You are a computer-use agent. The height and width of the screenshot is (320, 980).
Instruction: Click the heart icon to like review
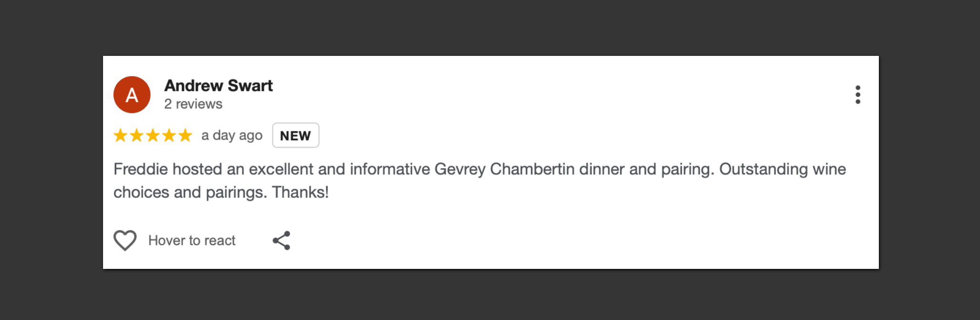(x=125, y=240)
